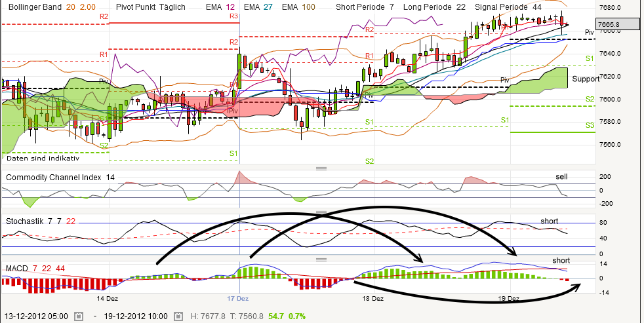Screen dimensions: 644x323
Task: Click the EMA 100 indicator label
Action: (x=298, y=7)
